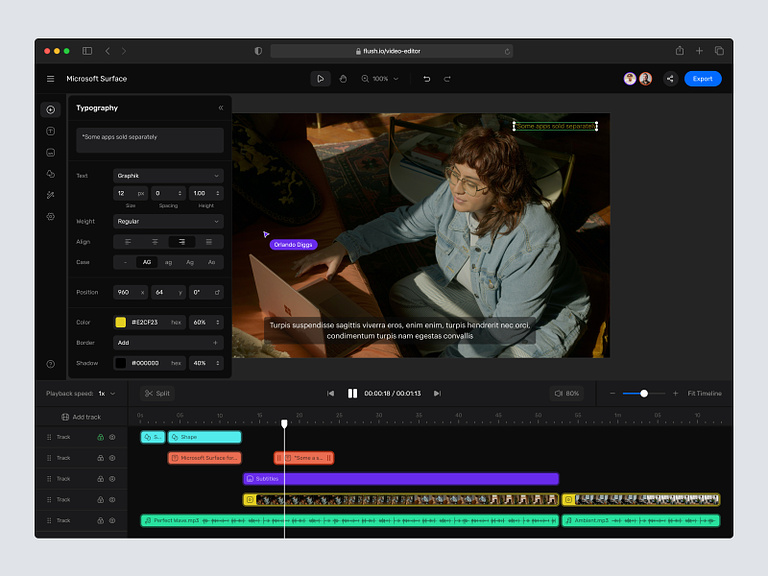Select right text alignment option
The image size is (768, 576).
pyautogui.click(x=182, y=242)
